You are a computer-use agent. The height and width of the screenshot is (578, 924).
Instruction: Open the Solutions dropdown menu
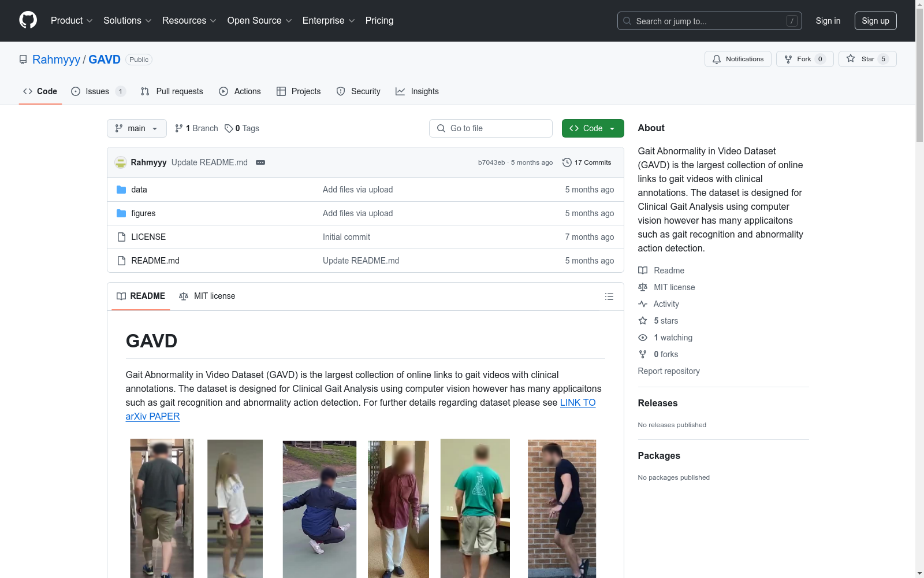coord(128,21)
